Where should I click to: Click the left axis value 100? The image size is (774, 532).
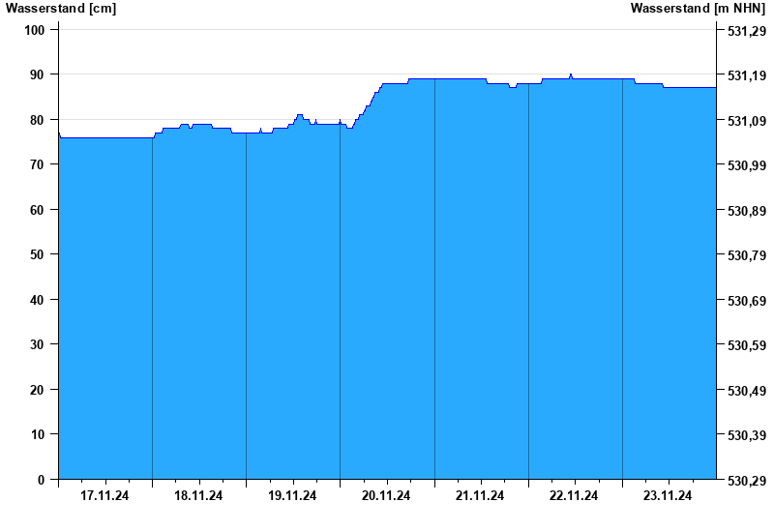pos(34,30)
